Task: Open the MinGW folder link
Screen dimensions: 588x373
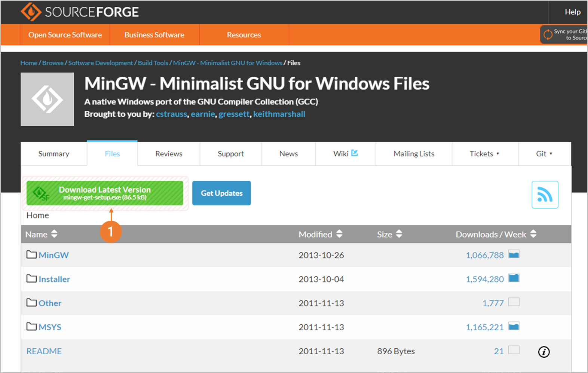Action: pyautogui.click(x=53, y=255)
